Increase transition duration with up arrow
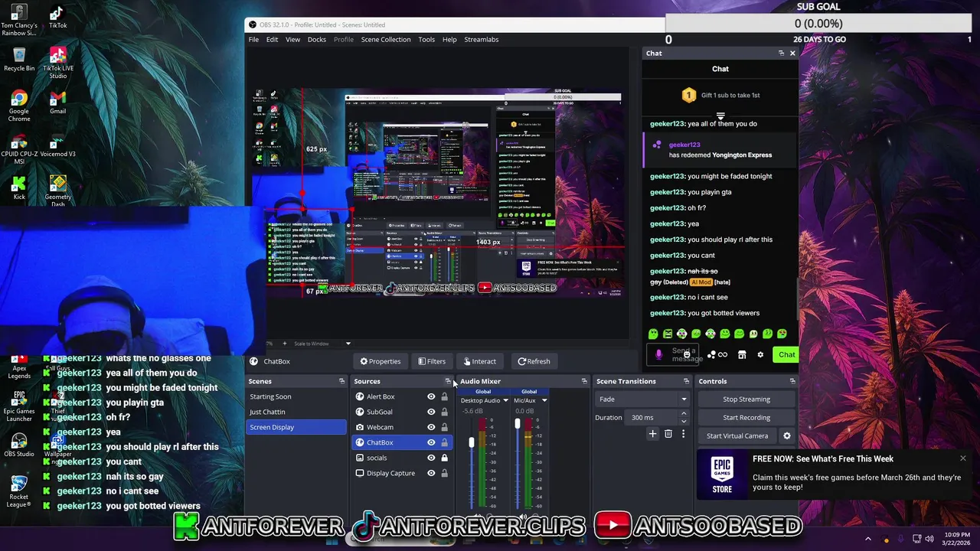The image size is (980, 551). (684, 414)
